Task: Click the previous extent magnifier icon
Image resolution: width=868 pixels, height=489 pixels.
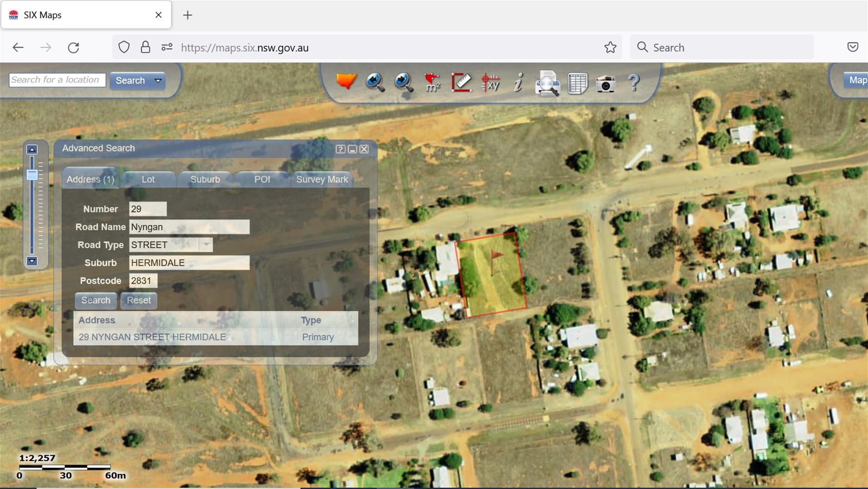Action: coord(375,82)
